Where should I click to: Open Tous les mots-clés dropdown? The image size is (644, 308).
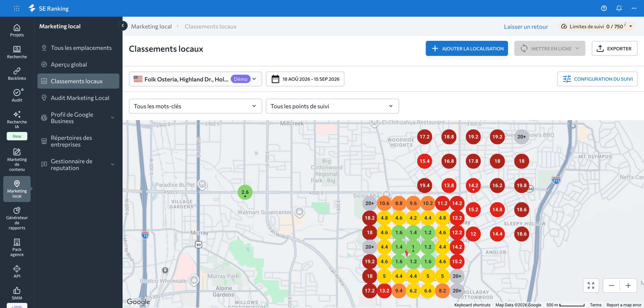click(195, 106)
